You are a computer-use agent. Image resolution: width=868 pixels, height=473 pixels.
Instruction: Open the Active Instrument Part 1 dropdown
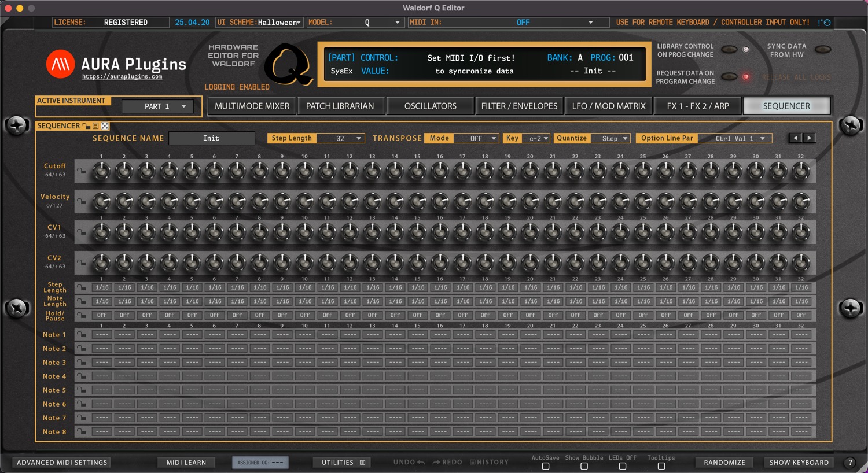click(157, 106)
